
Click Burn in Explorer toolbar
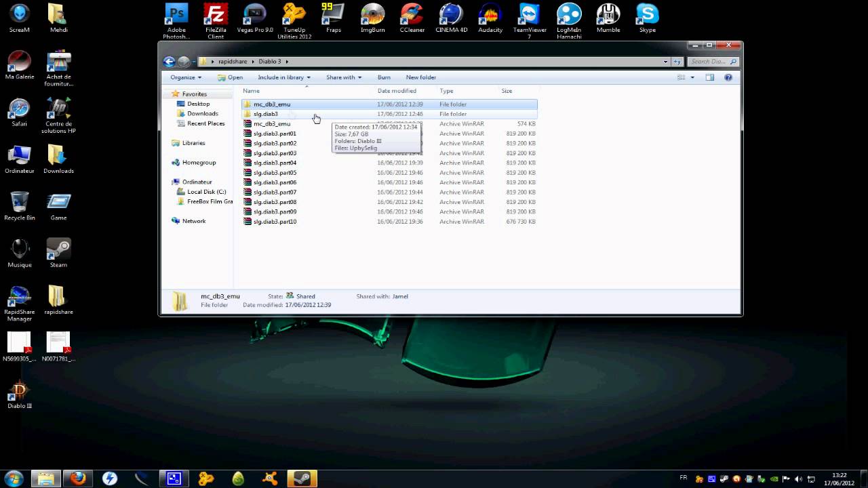384,77
